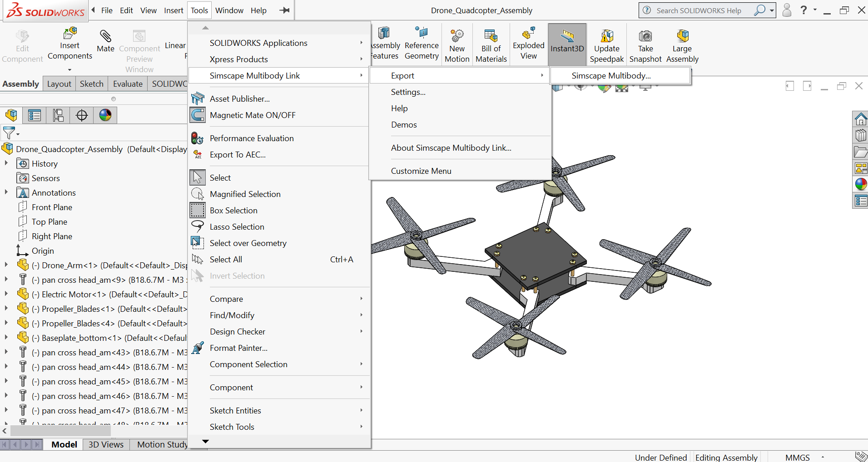The height and width of the screenshot is (462, 868).
Task: Click the help question mark icon
Action: 804,10
